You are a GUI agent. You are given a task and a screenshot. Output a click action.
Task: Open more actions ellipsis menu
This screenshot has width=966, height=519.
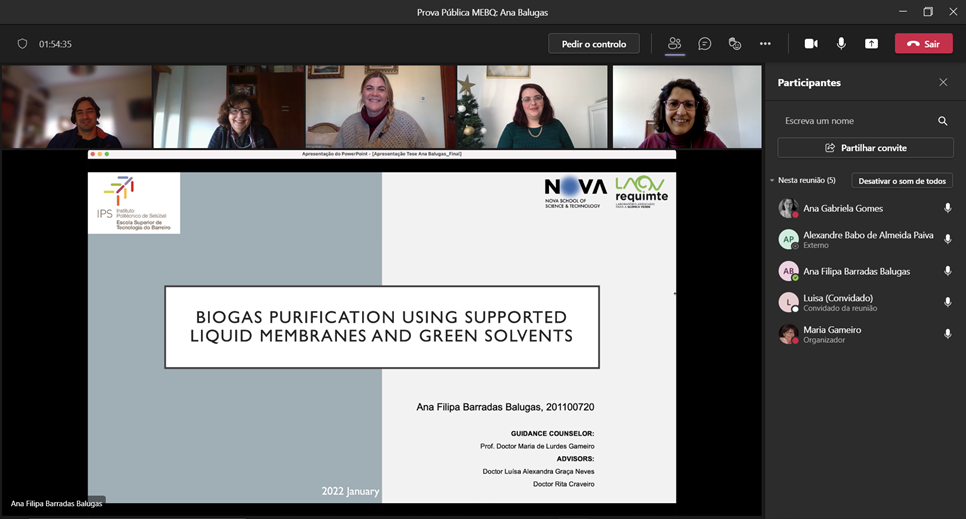click(765, 44)
